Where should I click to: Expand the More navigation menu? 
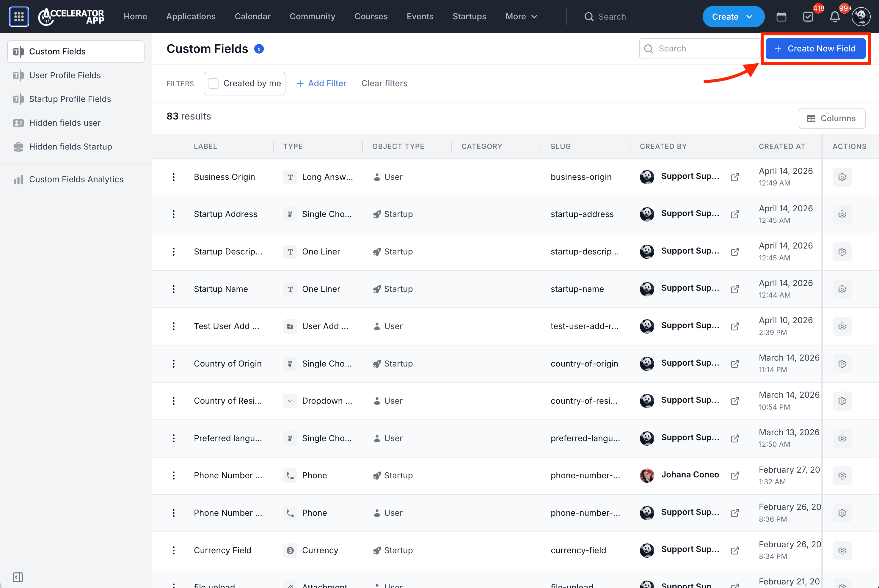pos(521,17)
